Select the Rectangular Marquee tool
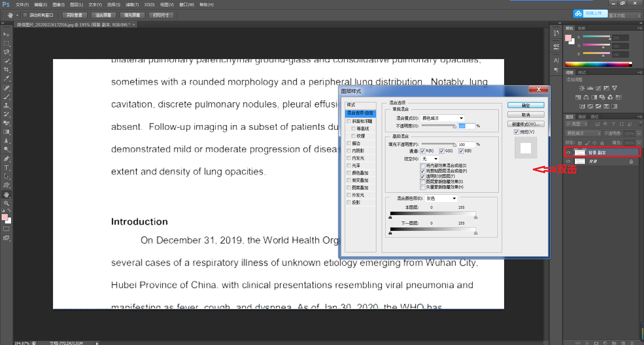The image size is (644, 345). [x=6, y=43]
